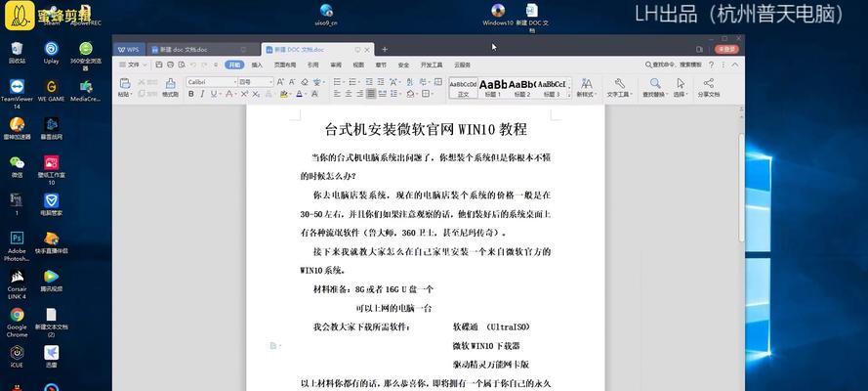Apply the 标题 2 heading style

pos(522,88)
